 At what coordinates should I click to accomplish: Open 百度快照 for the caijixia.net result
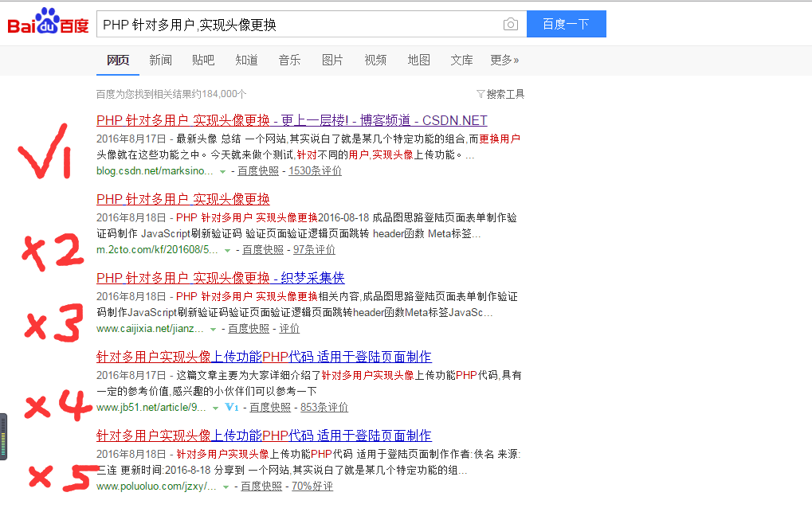[249, 329]
